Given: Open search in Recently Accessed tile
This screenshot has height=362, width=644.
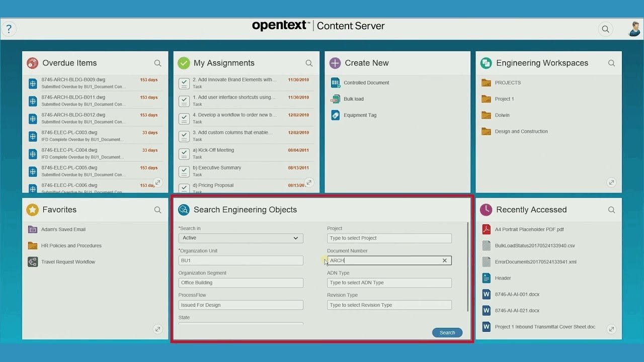Looking at the screenshot, I should 611,210.
